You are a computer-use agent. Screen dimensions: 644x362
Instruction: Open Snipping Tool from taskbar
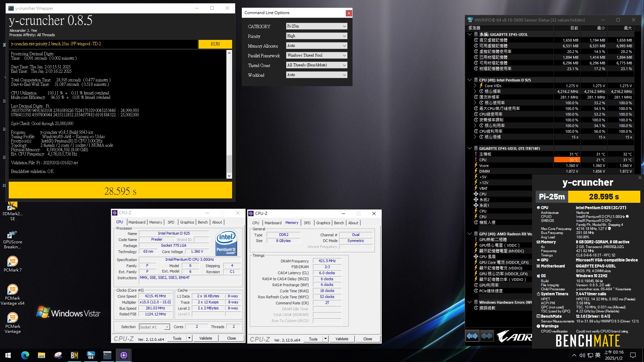58,355
